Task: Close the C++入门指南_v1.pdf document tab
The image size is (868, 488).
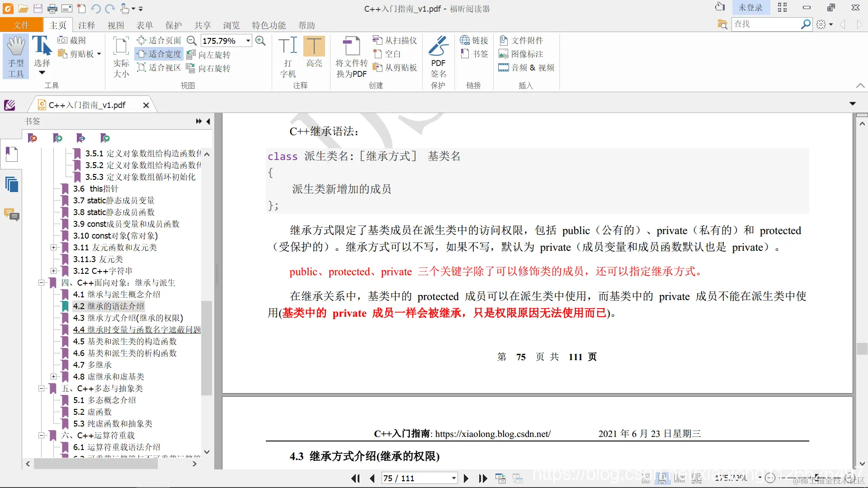Action: [146, 105]
